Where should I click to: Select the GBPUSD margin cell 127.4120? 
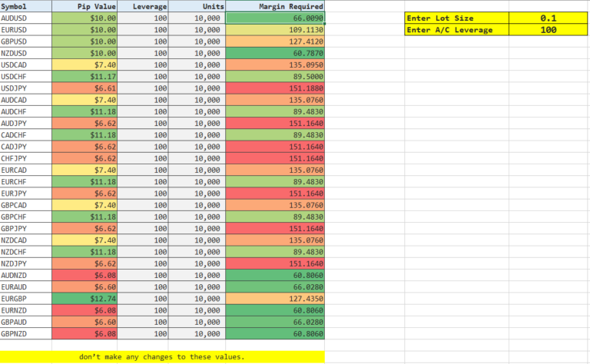(275, 41)
